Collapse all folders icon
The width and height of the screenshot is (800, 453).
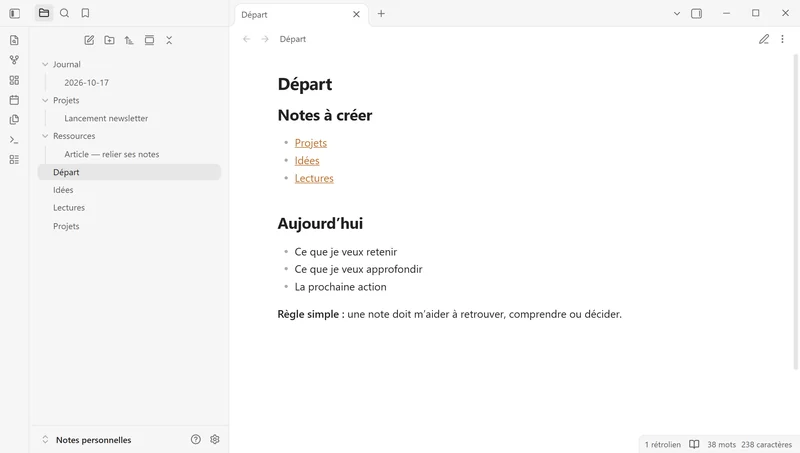[169, 40]
